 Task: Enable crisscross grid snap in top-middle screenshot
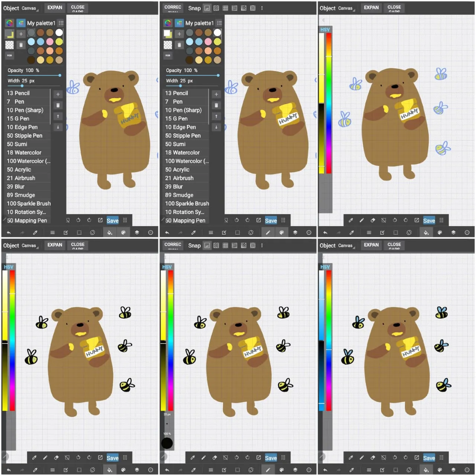click(x=225, y=8)
